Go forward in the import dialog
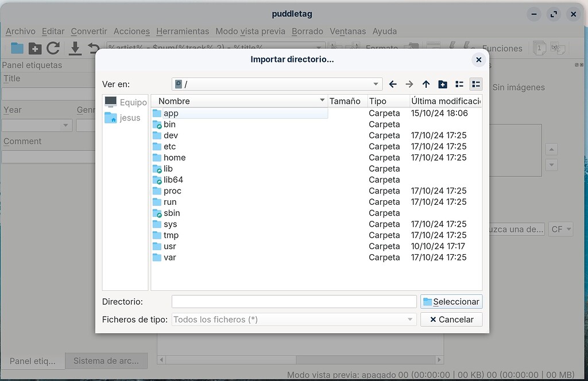The height and width of the screenshot is (381, 588). tap(409, 84)
